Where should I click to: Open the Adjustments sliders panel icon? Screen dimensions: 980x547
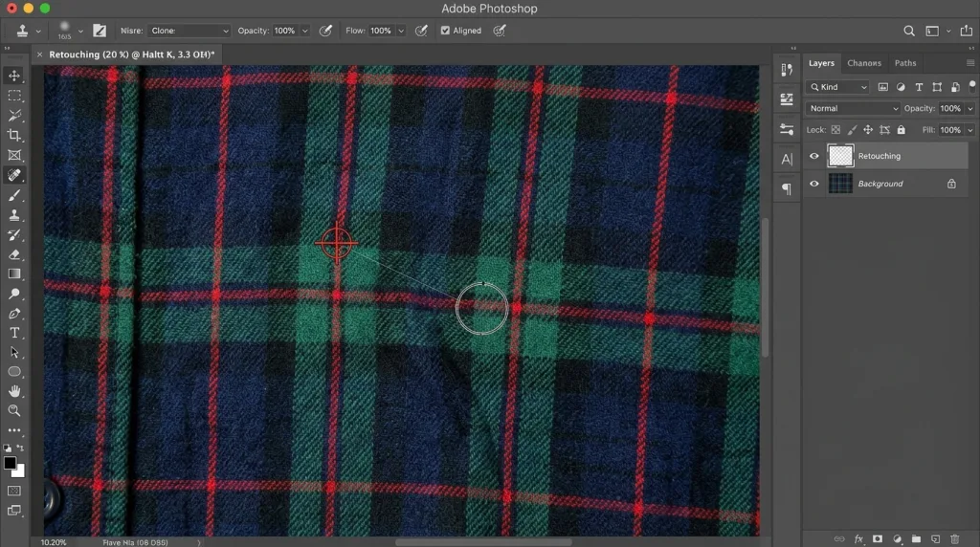(787, 129)
